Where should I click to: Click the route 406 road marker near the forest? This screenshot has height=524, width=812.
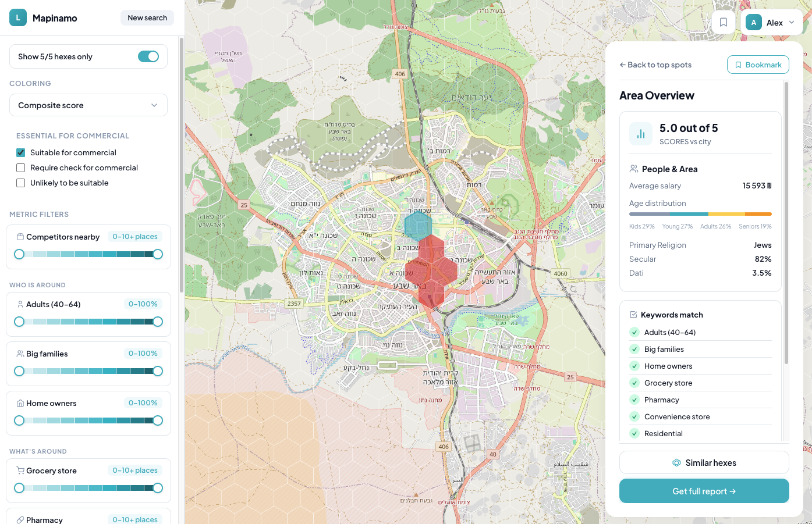(x=400, y=74)
